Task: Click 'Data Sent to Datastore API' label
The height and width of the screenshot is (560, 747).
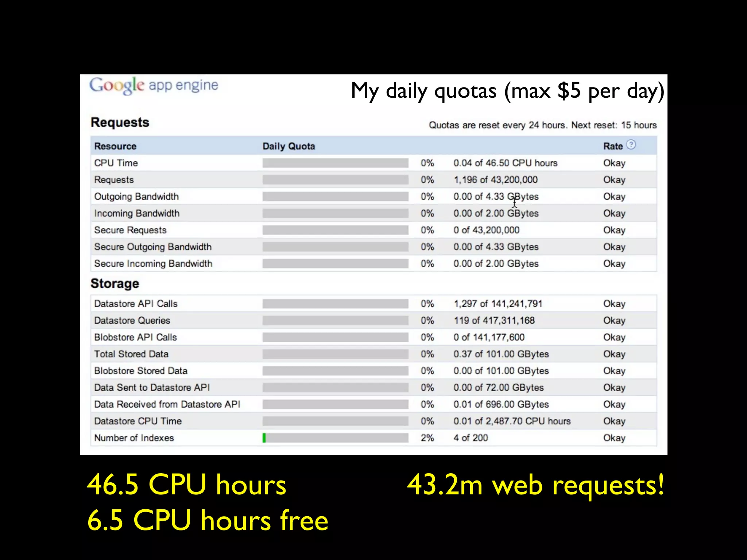Action: (152, 388)
